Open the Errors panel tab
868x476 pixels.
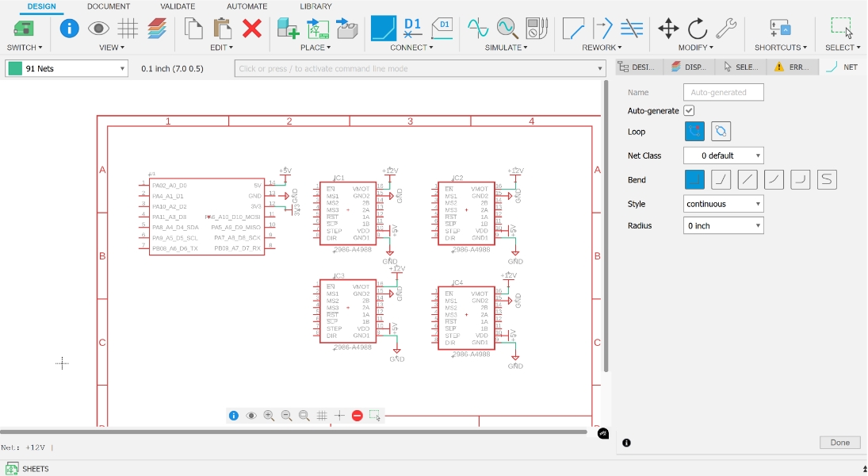[792, 67]
